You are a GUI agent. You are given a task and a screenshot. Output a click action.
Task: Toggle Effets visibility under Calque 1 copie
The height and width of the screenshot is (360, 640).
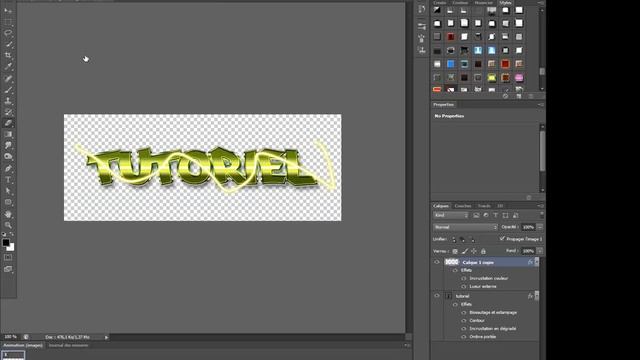coord(455,270)
